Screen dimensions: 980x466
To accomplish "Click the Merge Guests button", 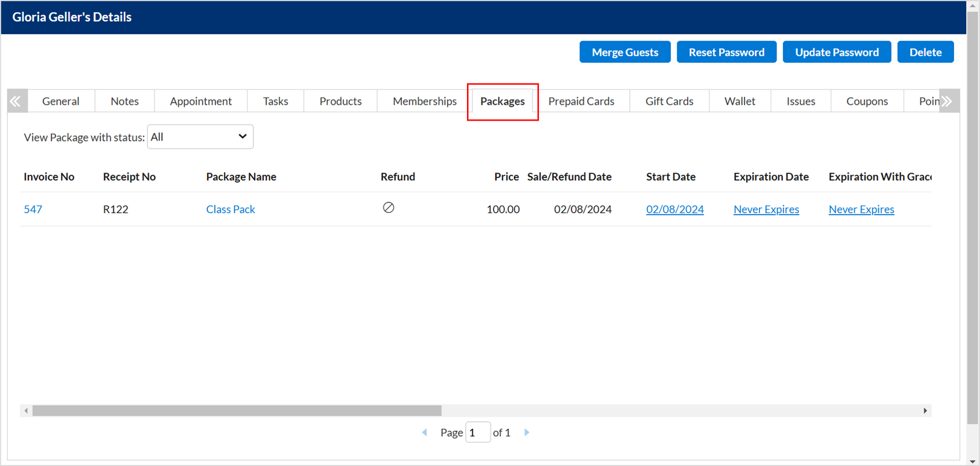I will 625,52.
